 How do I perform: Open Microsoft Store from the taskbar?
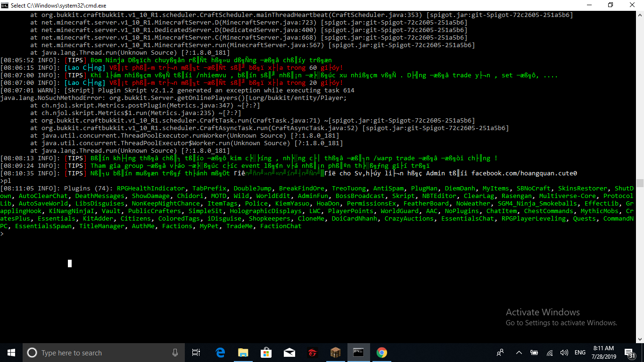tap(266, 353)
